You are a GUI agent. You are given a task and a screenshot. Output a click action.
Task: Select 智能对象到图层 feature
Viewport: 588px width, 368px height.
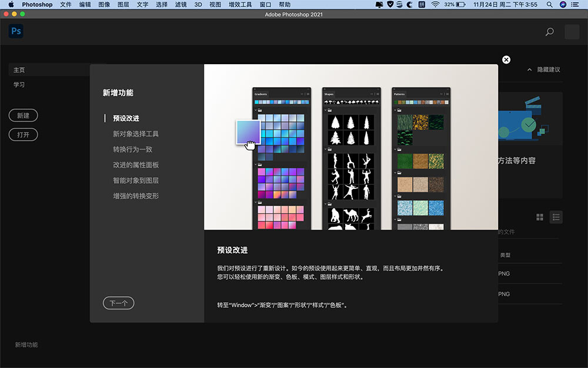click(x=136, y=181)
